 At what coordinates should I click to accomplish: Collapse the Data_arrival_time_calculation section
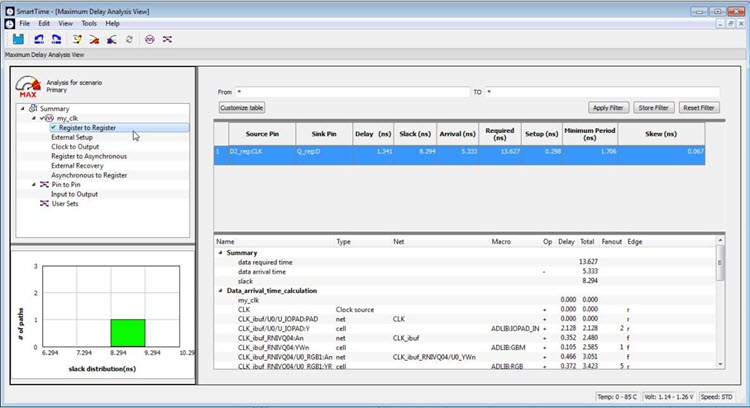220,291
